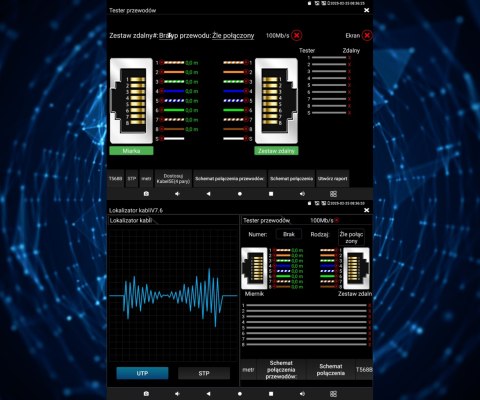
Task: Click the tester RJ45 port image above Miarka
Action: point(131,101)
